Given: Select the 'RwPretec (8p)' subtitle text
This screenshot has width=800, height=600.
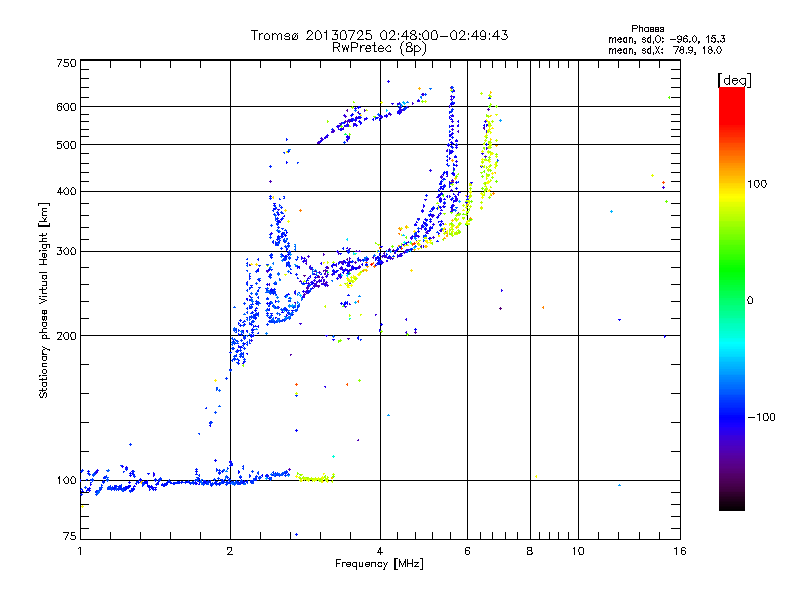Looking at the screenshot, I should pyautogui.click(x=379, y=48).
